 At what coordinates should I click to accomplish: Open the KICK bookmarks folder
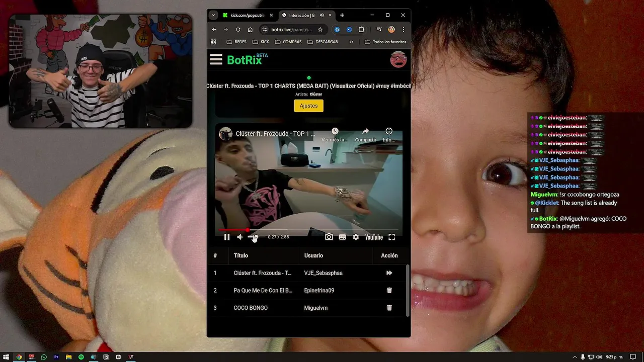coord(261,42)
